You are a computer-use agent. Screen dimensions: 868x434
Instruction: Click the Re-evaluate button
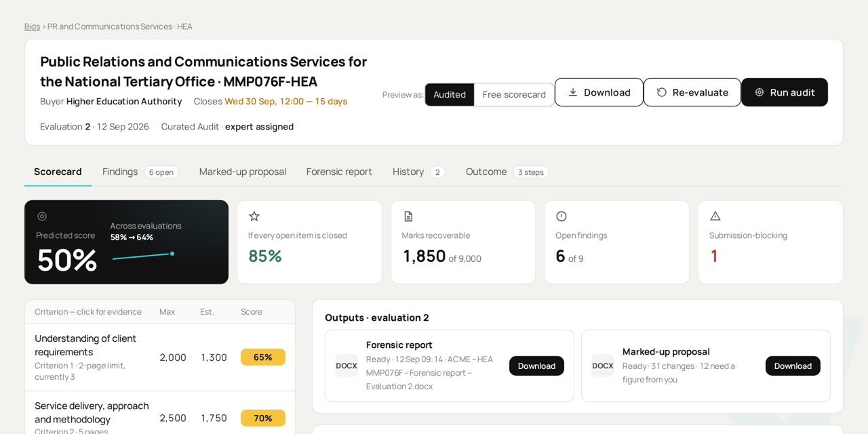tap(692, 92)
